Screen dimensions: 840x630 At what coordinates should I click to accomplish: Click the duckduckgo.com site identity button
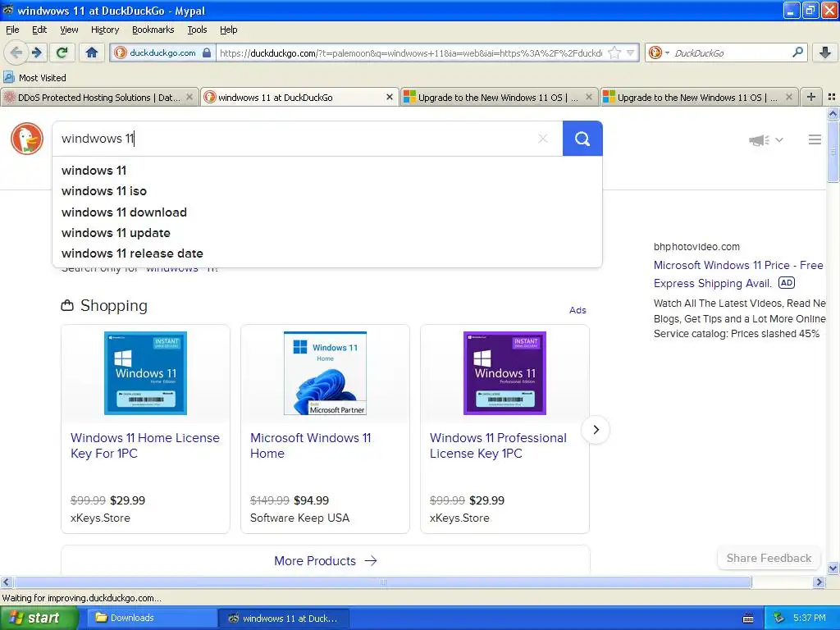[162, 52]
